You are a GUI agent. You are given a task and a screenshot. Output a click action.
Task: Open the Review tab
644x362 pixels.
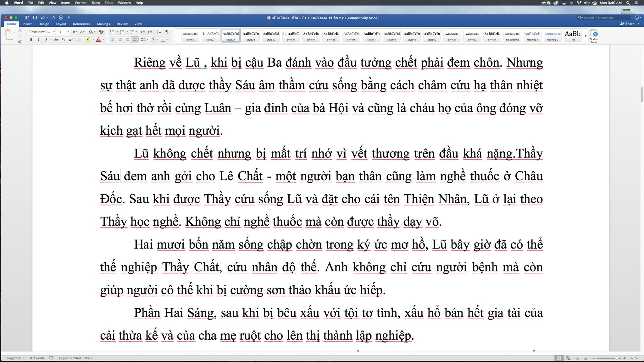122,24
